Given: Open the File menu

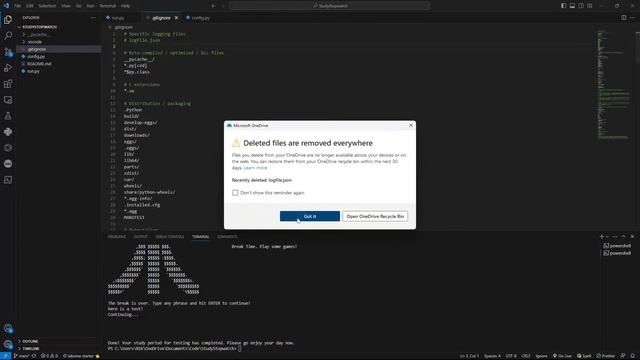Looking at the screenshot, I should [x=17, y=6].
